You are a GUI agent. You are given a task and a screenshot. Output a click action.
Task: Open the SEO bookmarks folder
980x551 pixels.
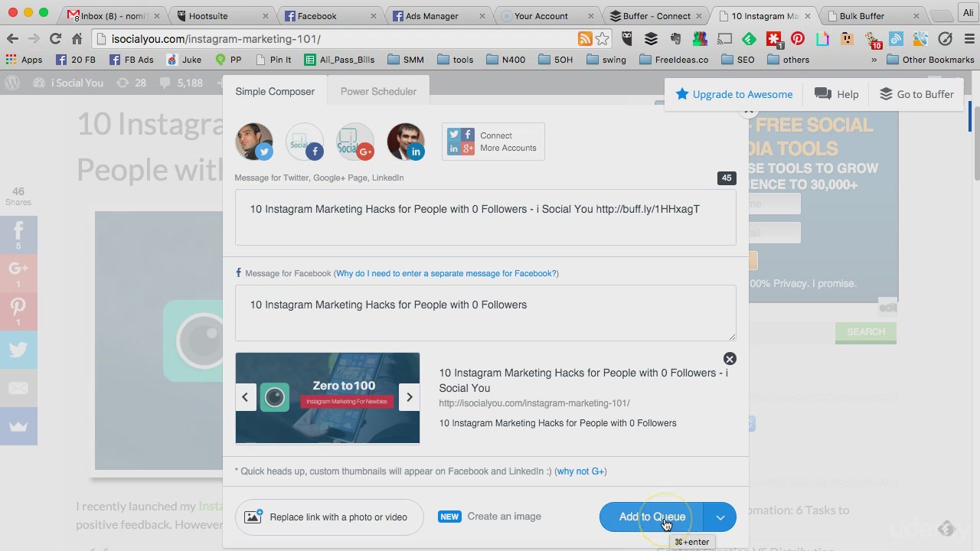point(738,60)
